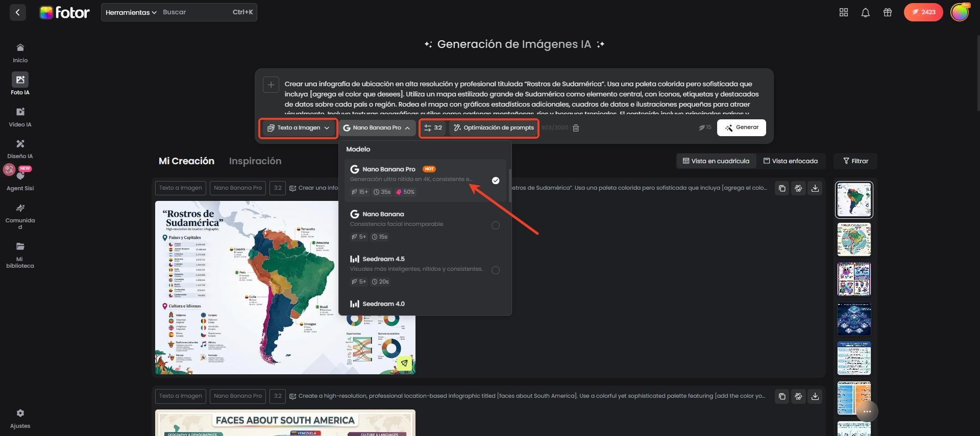
Task: Switch to Vista enfocada view
Action: (790, 161)
